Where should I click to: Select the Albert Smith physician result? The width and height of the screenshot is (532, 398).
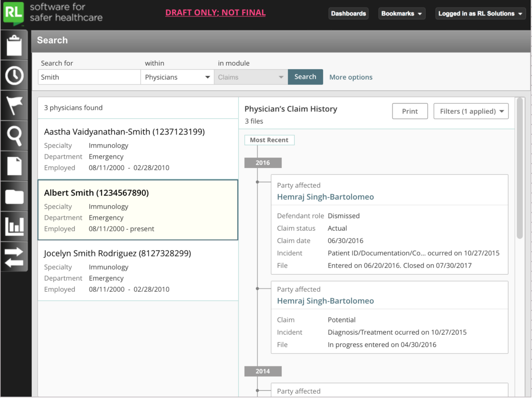pos(138,210)
